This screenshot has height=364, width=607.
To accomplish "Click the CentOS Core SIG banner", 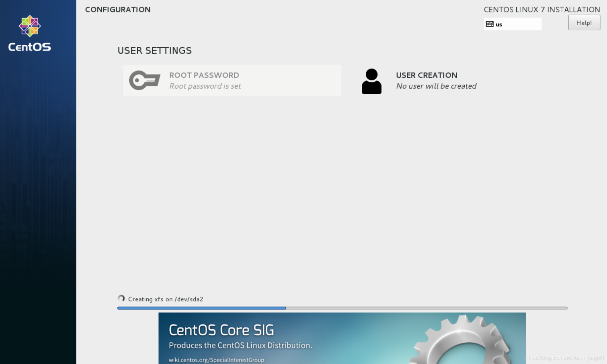I will (342, 338).
